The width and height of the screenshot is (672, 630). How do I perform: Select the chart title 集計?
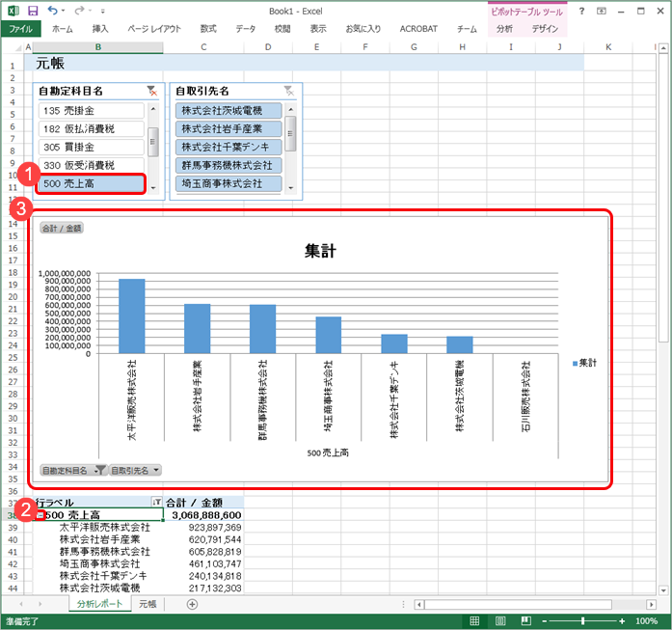(320, 251)
